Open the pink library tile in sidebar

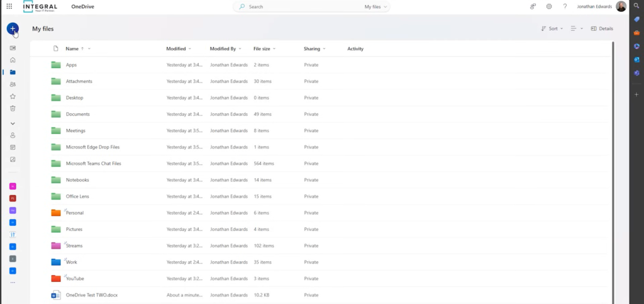[13, 186]
